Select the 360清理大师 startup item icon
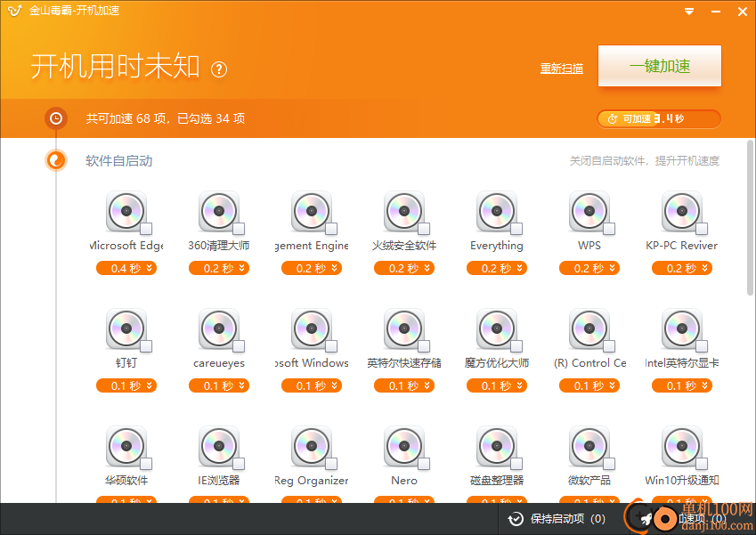This screenshot has width=756, height=535. pyautogui.click(x=219, y=211)
